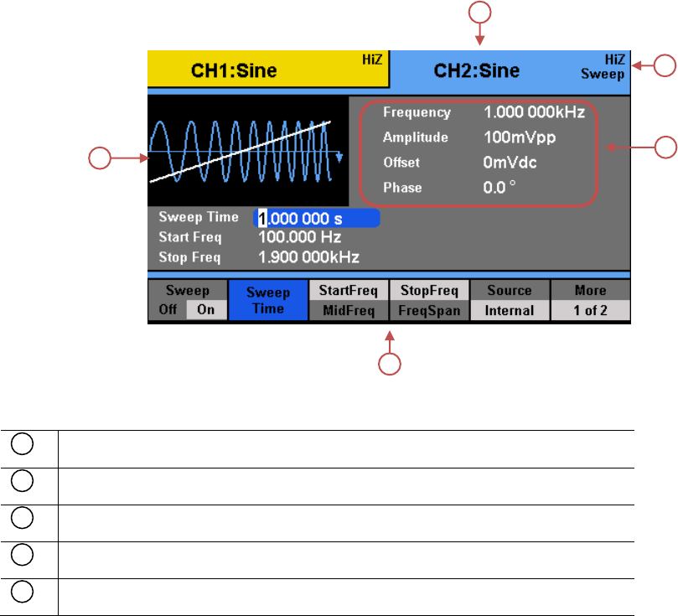The image size is (678, 616).
Task: Click the Sweep Time parameter label
Action: coord(199,217)
